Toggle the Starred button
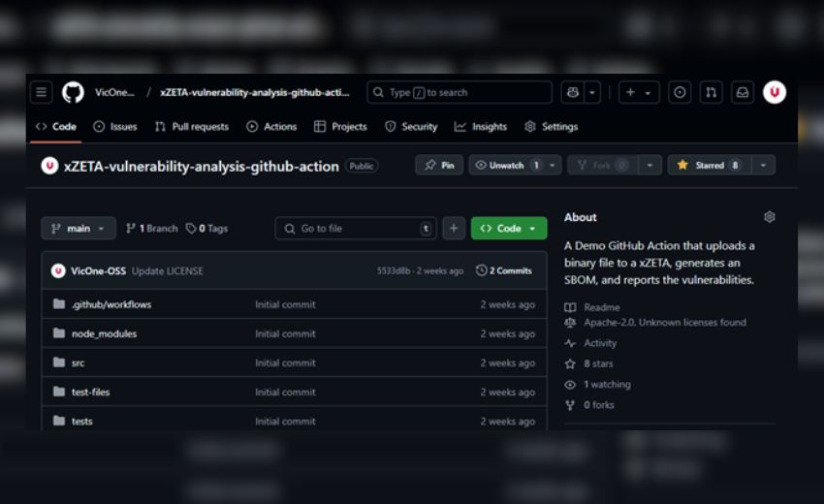 click(710, 165)
